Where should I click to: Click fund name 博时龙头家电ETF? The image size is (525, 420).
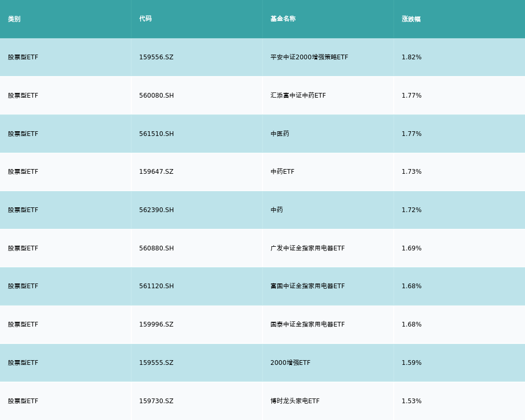click(295, 401)
